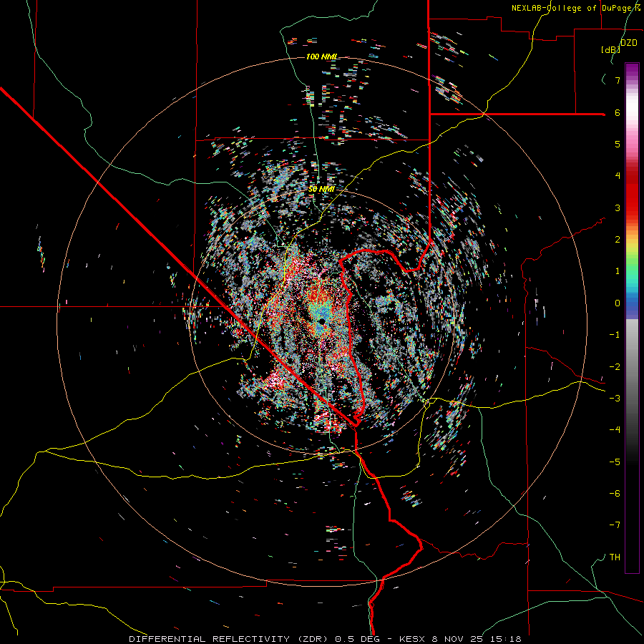
Task: Click the ZDR color bar legend
Action: 632,318
